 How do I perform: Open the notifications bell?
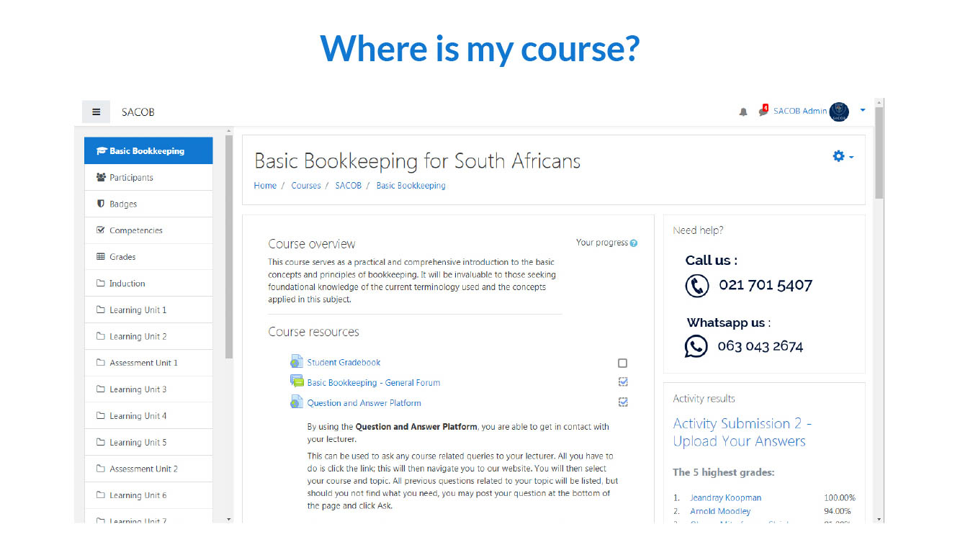743,112
